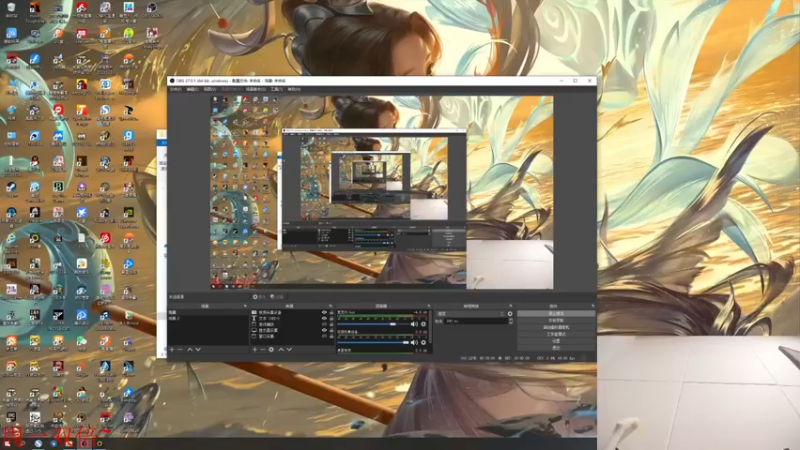Viewport: 800px width, 450px height.
Task: Click the 启动虚拟摄像机 button
Action: [556, 327]
